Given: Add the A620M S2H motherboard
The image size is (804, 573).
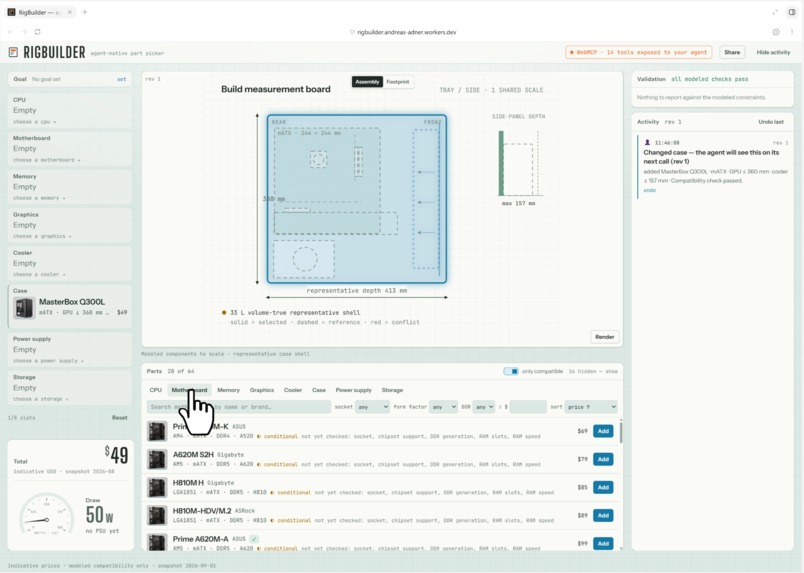Looking at the screenshot, I should tap(603, 459).
